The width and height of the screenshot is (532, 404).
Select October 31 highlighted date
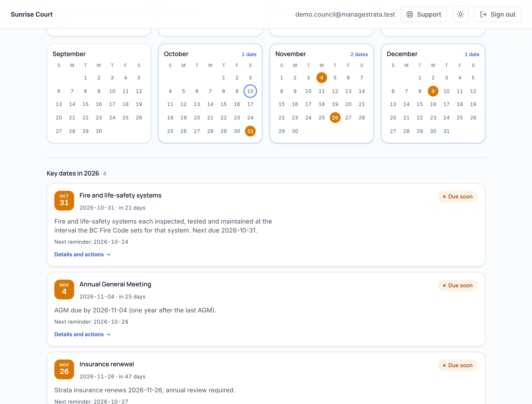250,131
